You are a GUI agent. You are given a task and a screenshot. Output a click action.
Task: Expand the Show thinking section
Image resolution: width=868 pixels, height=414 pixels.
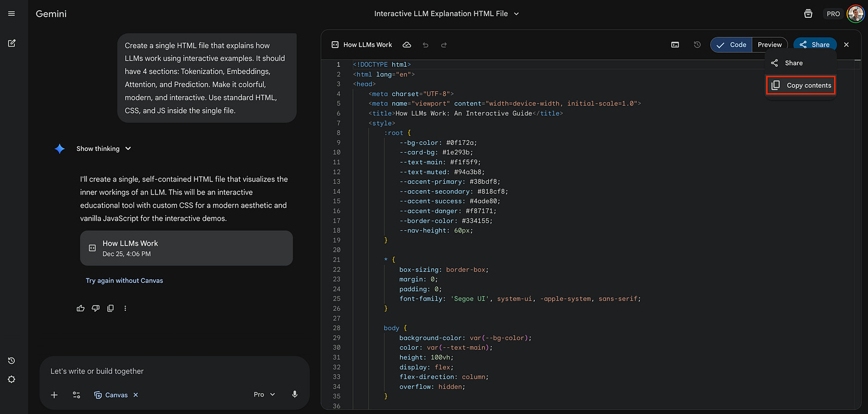pyautogui.click(x=104, y=149)
